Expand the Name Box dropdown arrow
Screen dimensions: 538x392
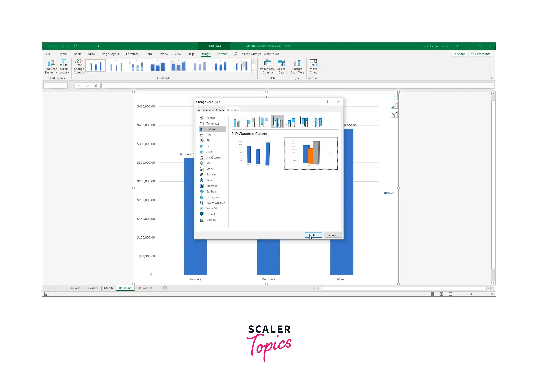tap(65, 85)
